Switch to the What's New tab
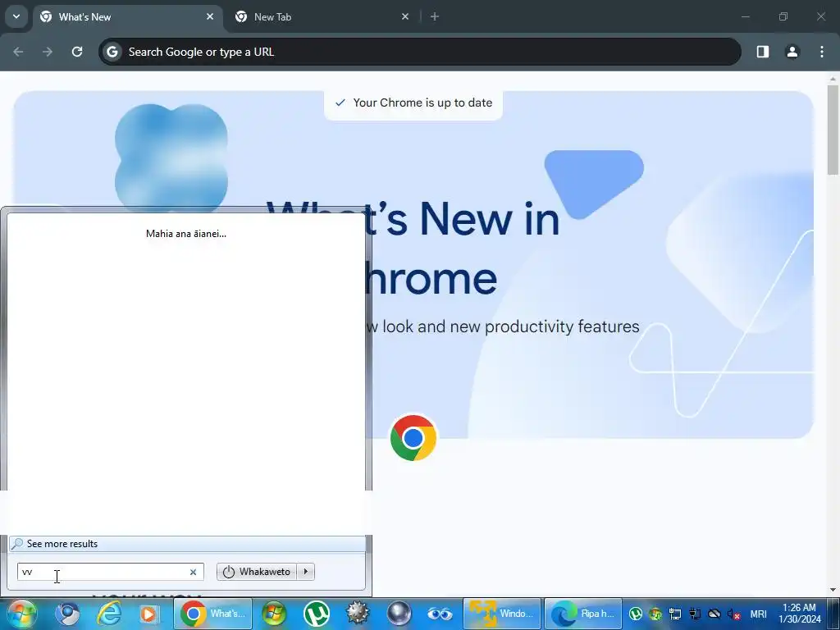 click(x=127, y=16)
